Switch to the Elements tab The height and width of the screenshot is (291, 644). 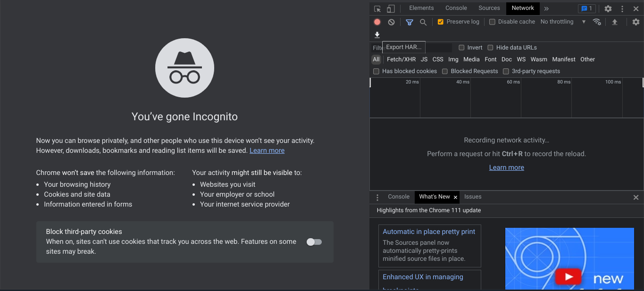coord(421,8)
